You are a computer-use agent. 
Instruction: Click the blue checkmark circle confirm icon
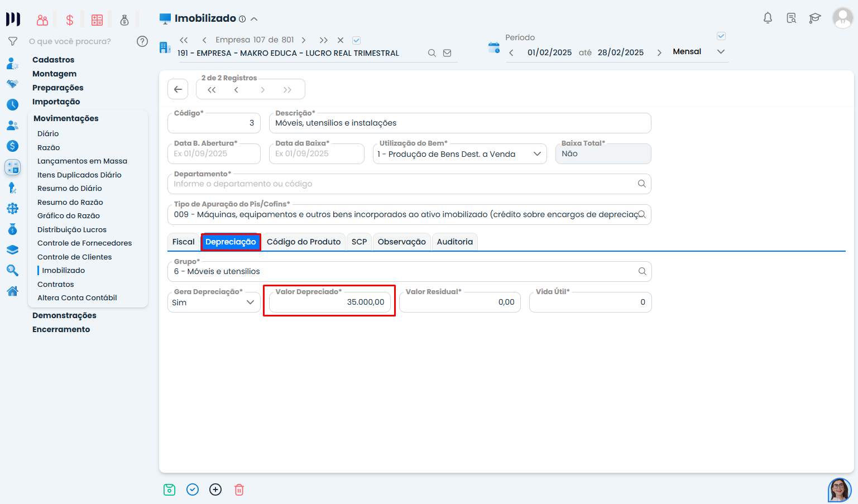193,489
